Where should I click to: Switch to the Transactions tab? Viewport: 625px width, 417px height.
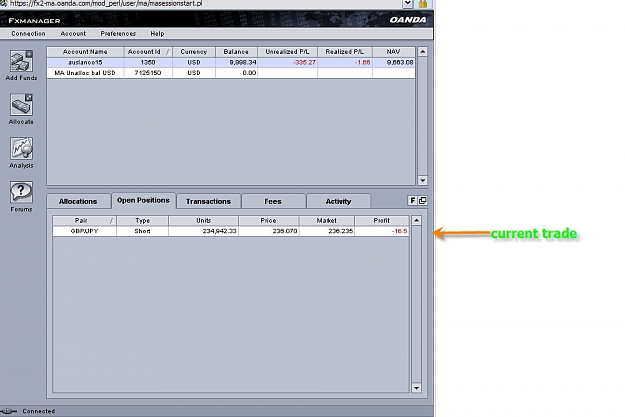tap(208, 201)
